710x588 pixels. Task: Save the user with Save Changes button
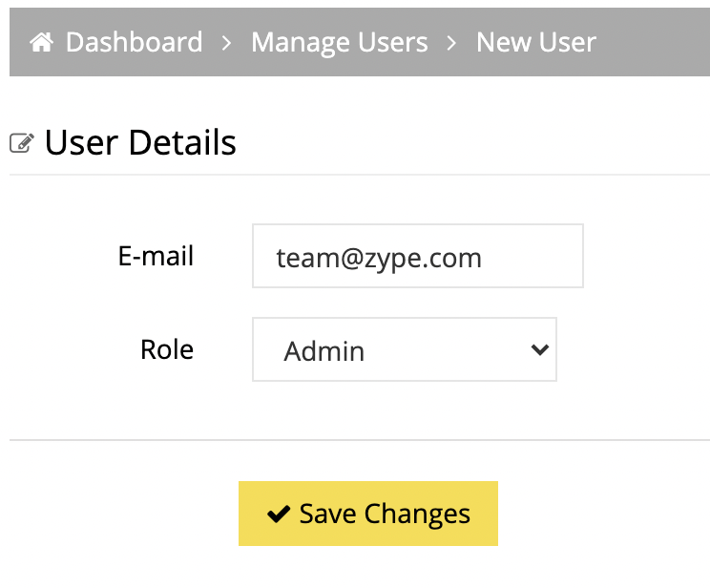coord(368,514)
